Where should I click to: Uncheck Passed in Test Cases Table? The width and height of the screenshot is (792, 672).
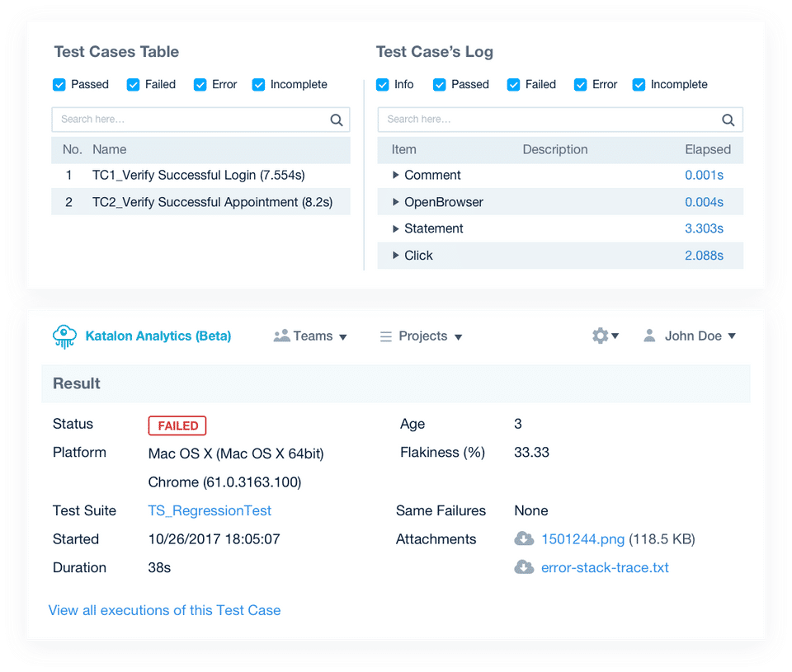(x=59, y=85)
